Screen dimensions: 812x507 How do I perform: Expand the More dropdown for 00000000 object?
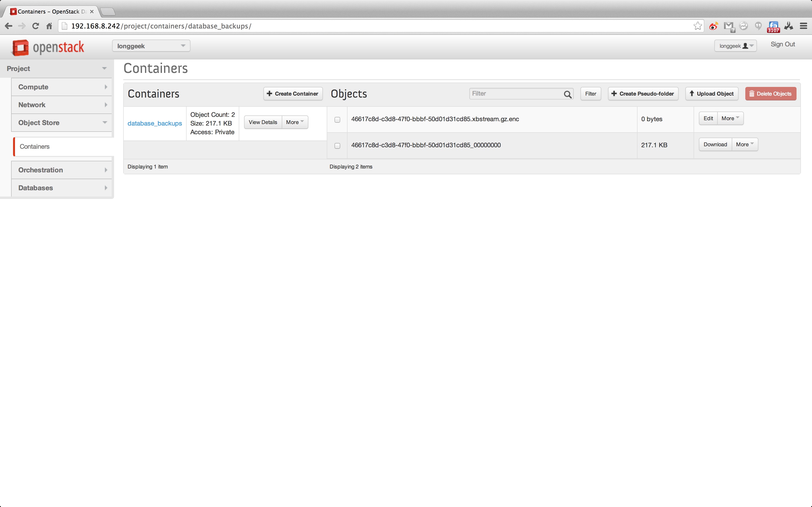[x=744, y=144]
